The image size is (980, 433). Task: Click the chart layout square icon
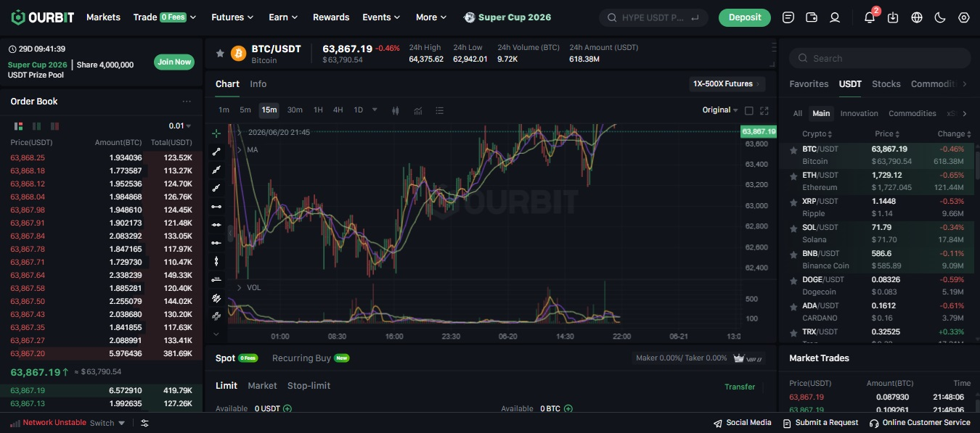pos(749,111)
